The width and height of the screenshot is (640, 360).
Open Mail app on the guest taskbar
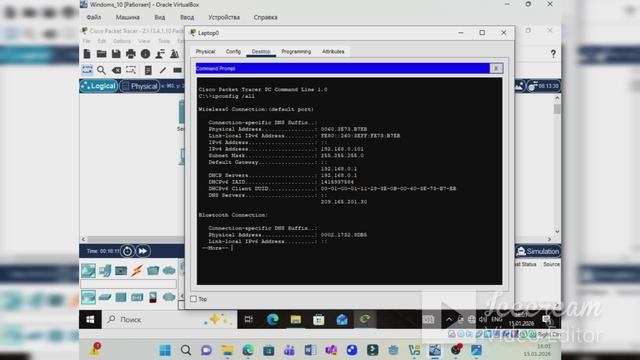pos(342,320)
